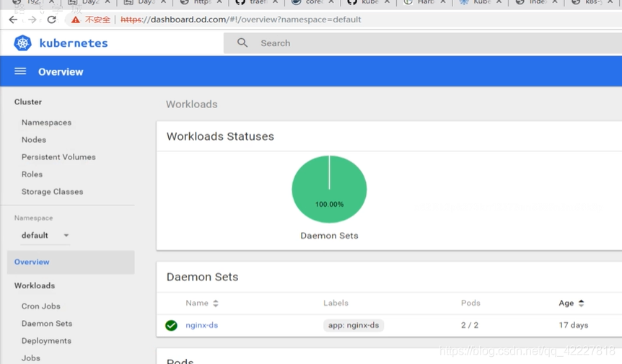Switch to the core browser tab
Image resolution: width=622 pixels, height=364 pixels.
tap(313, 2)
